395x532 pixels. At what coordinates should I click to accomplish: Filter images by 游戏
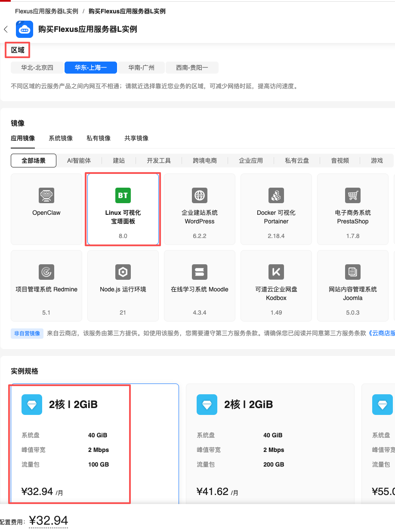click(377, 161)
